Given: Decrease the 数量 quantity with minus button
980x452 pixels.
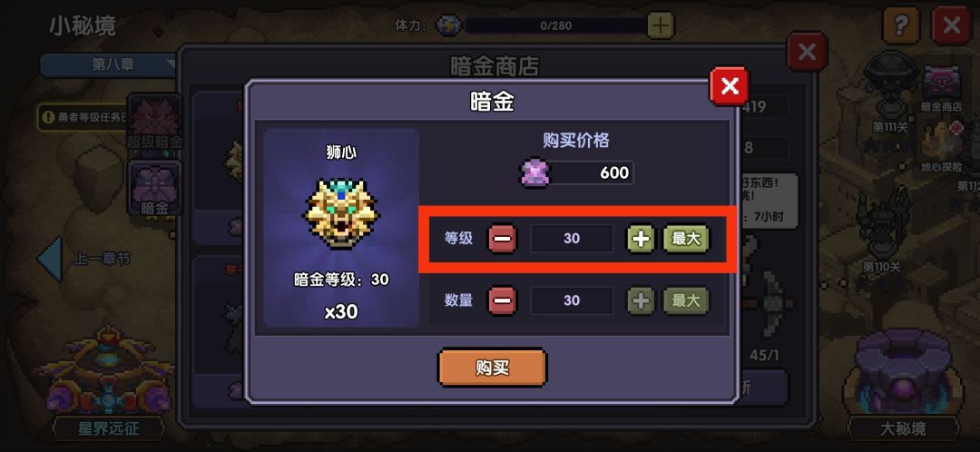Looking at the screenshot, I should 502,300.
